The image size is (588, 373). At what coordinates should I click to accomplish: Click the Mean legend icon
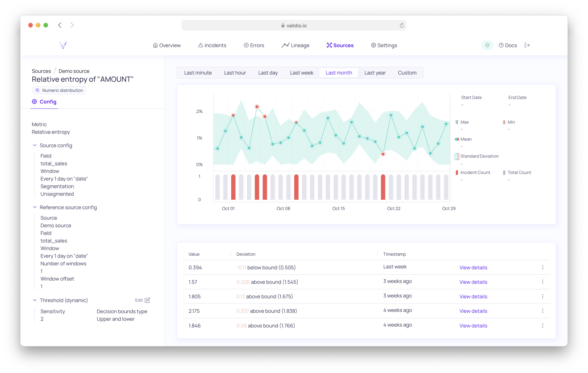point(457,139)
